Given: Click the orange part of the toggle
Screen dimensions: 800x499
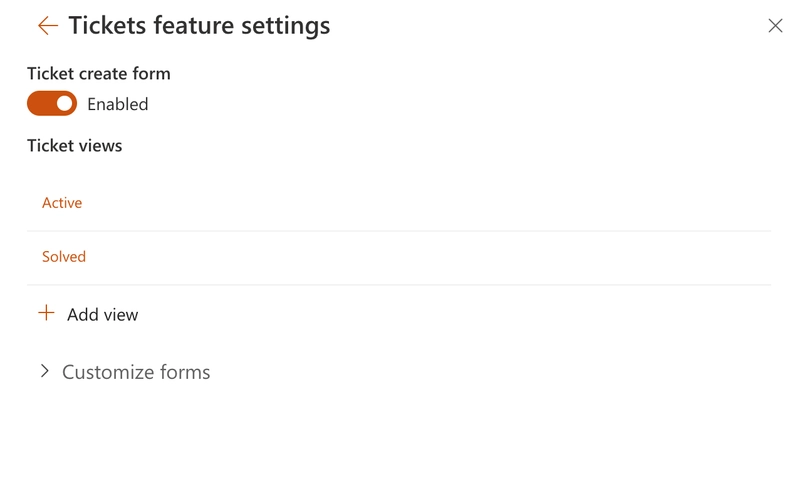Looking at the screenshot, I should pyautogui.click(x=40, y=104).
